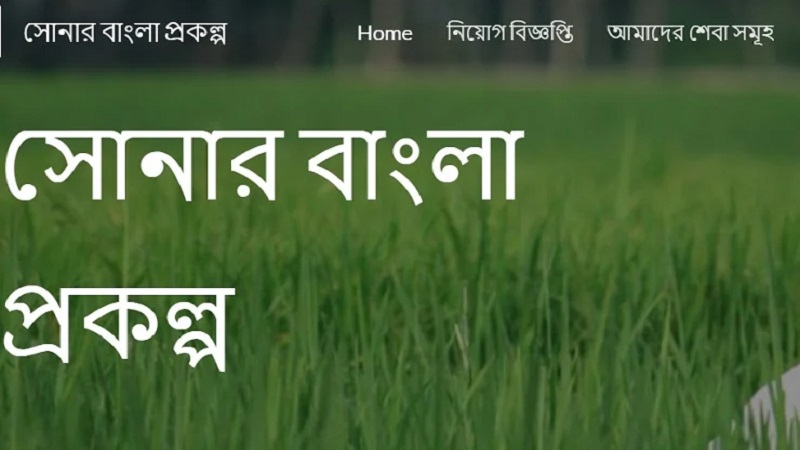Select the word প্রকল্প in the header title
The height and width of the screenshot is (450, 800).
pyautogui.click(x=195, y=34)
